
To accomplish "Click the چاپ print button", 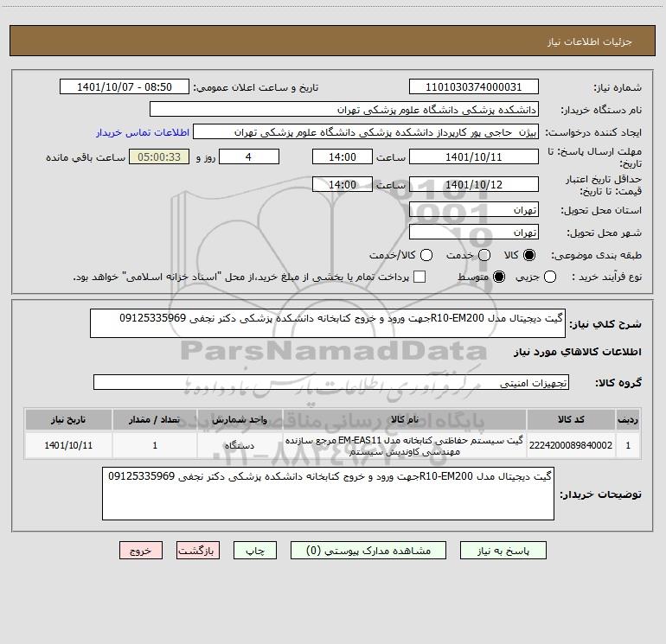I will tap(255, 551).
